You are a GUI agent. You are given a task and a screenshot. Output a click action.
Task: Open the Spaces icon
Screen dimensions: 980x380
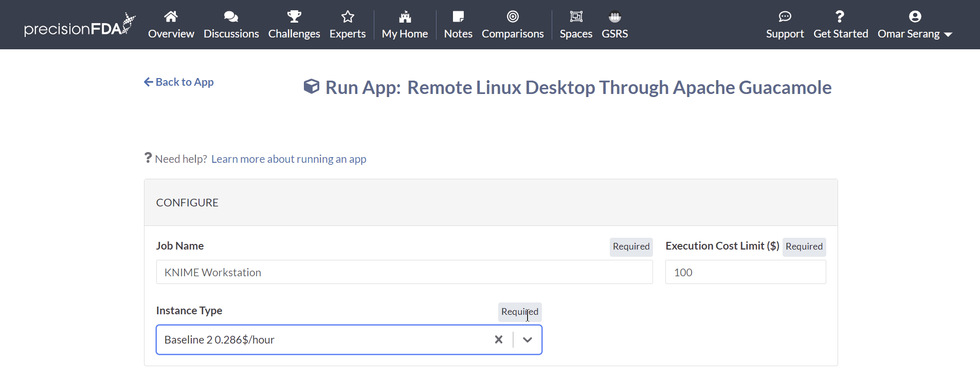point(576,17)
